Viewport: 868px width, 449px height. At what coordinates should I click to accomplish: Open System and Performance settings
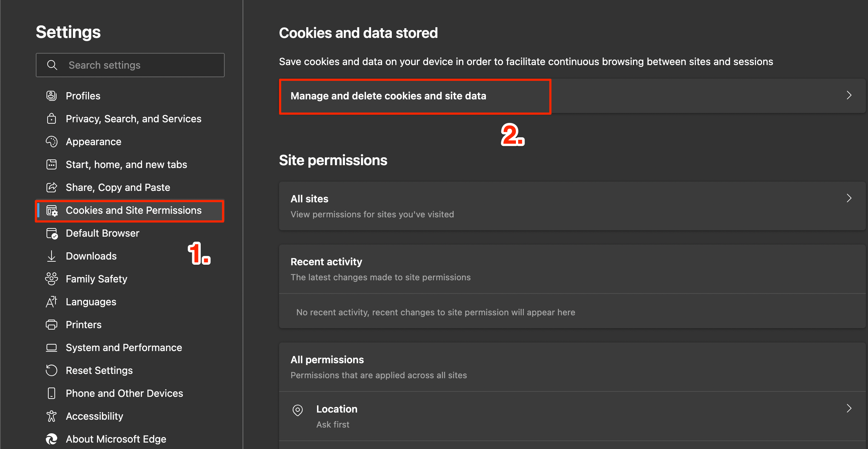124,347
